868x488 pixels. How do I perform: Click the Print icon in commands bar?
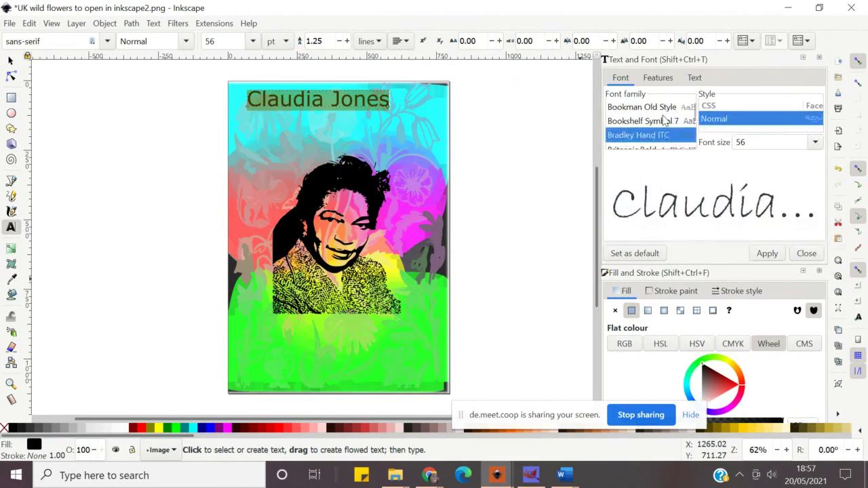(838, 108)
